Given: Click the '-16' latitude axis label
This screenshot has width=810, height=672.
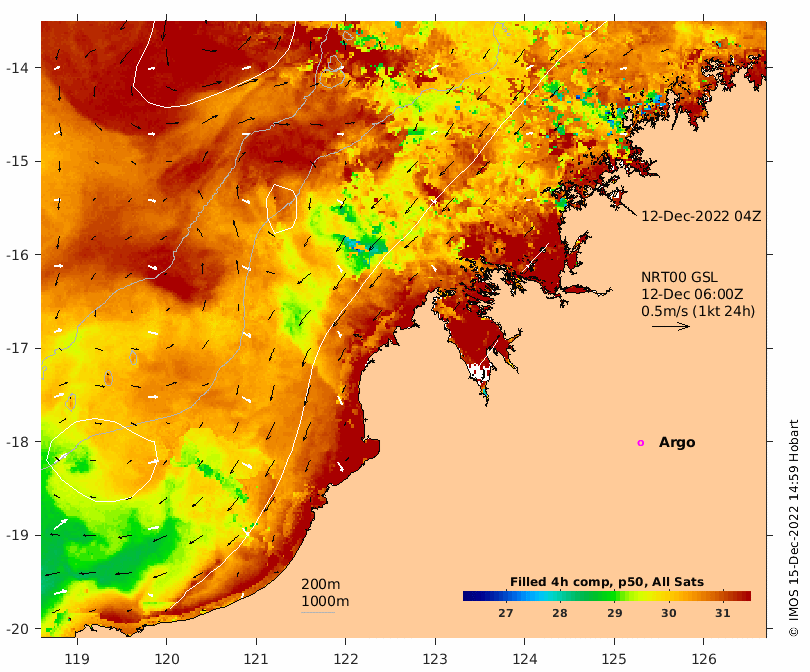Looking at the screenshot, I should click(18, 255).
